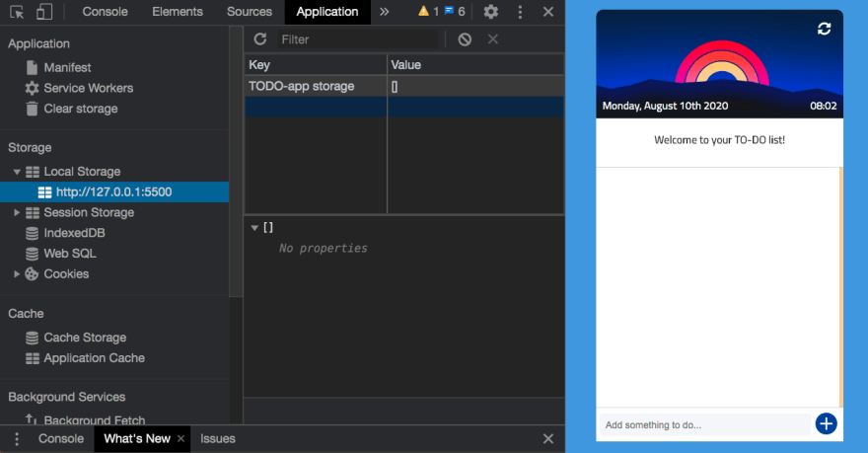Select the Cookies label
Image resolution: width=868 pixels, height=453 pixels.
click(66, 274)
